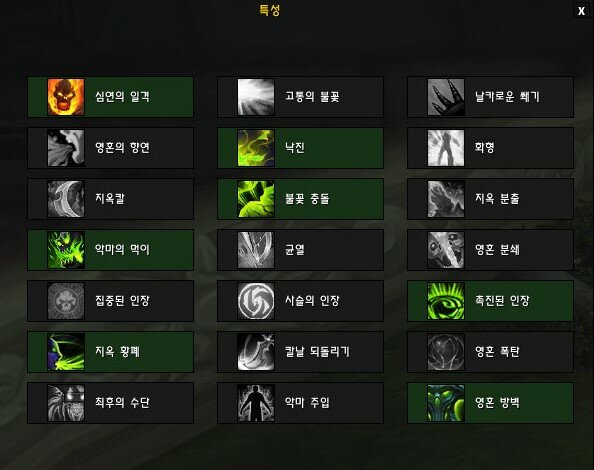Activate the 영혼의 향연 talent option
Screen dimensions: 594x470
point(110,148)
